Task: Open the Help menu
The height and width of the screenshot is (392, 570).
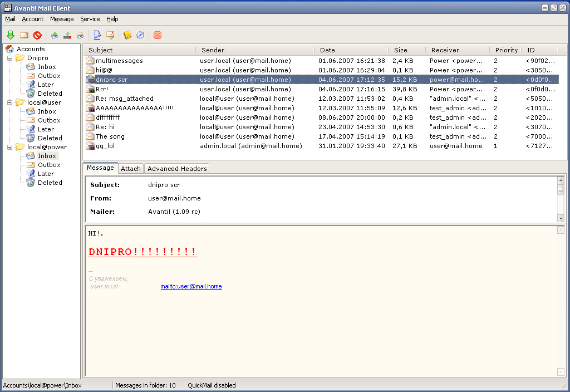Action: [112, 19]
